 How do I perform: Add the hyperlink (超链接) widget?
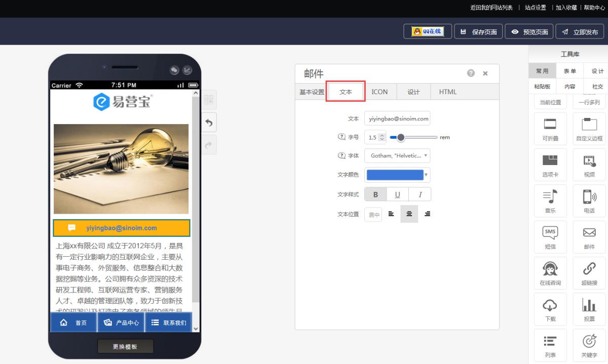(589, 273)
